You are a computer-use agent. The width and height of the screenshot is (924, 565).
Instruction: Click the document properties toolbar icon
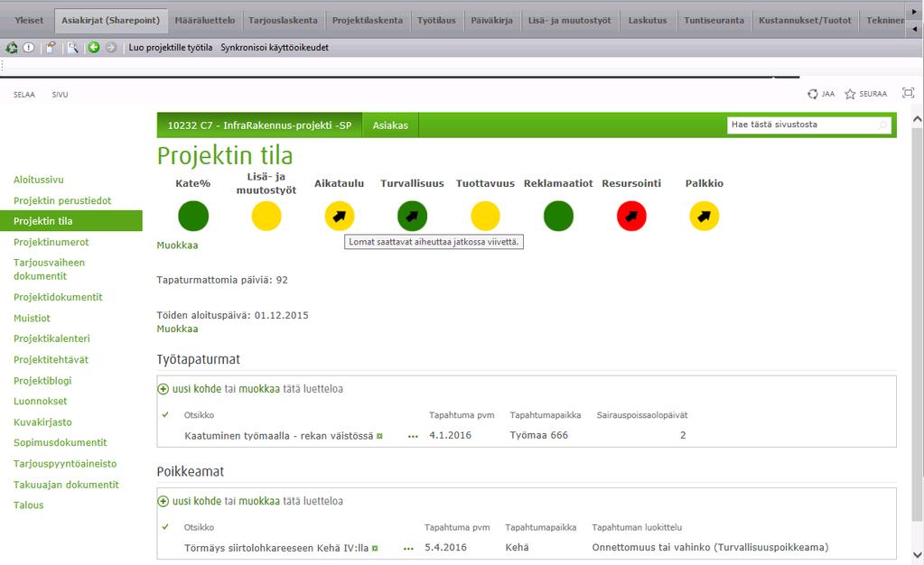tap(51, 48)
